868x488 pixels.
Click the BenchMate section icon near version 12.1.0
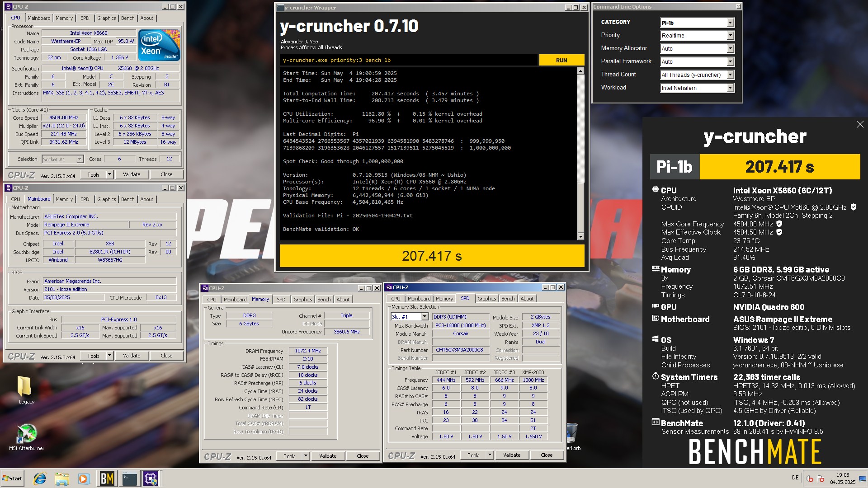655,422
